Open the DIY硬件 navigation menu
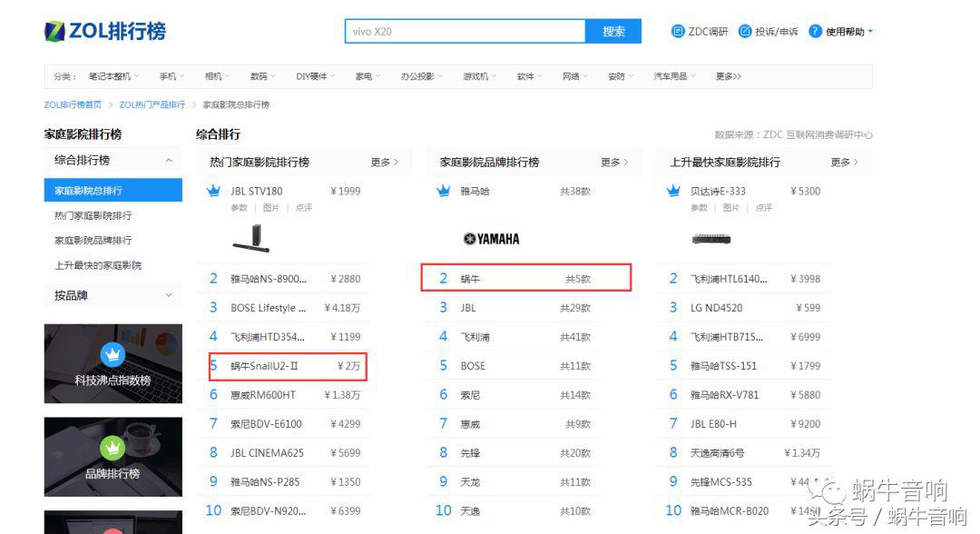 click(314, 76)
